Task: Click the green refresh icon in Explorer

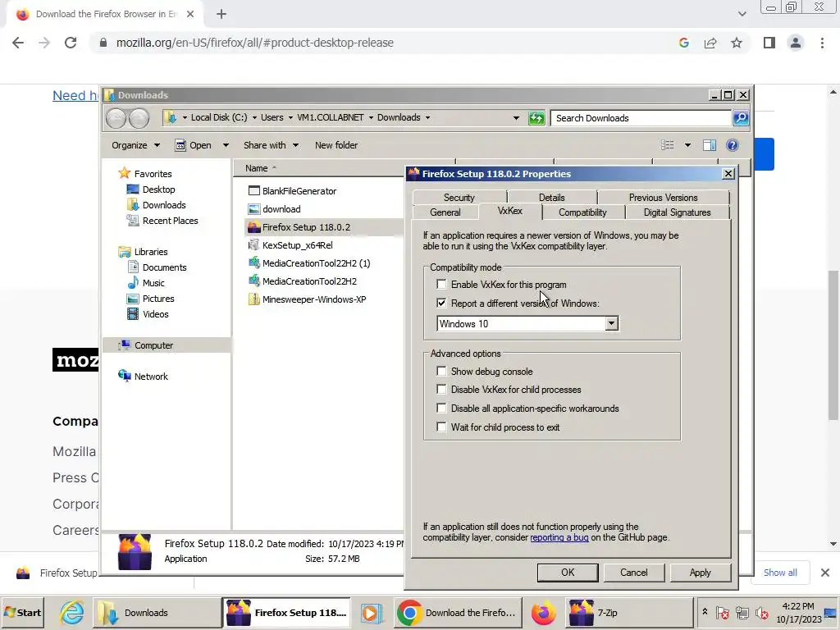Action: pos(536,118)
